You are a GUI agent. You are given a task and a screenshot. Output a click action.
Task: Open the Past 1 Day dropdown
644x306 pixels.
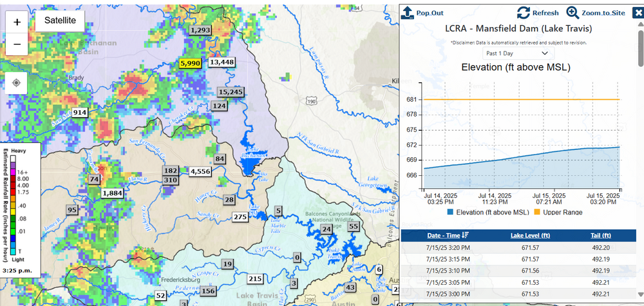pos(518,53)
